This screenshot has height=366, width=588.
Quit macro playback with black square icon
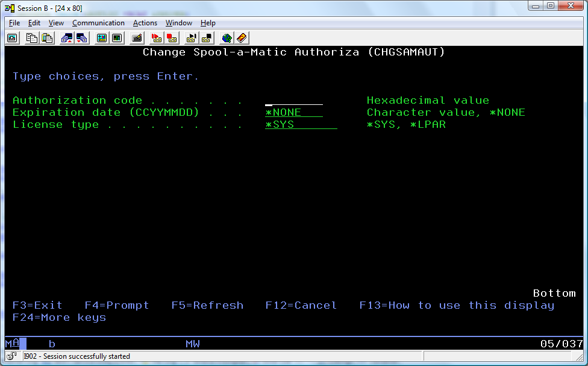[207, 38]
